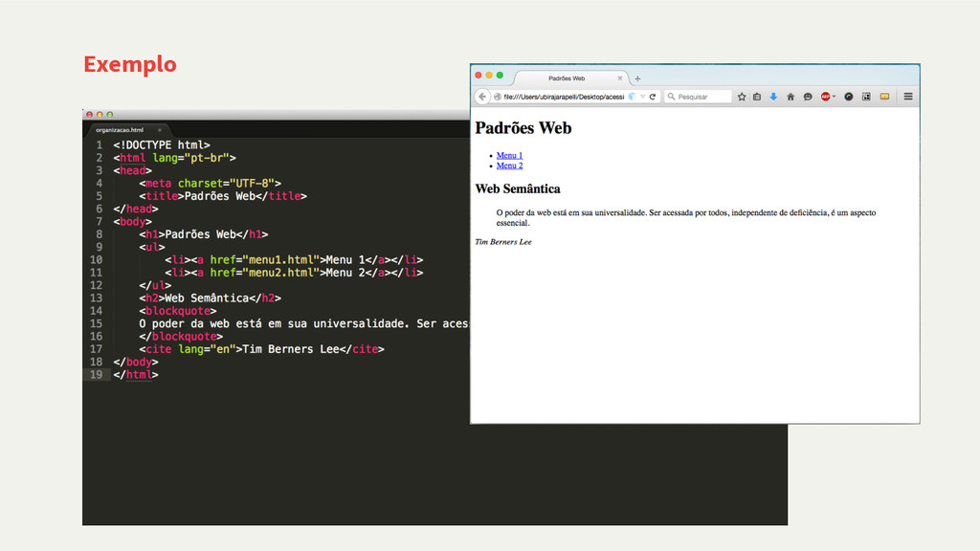Image resolution: width=980 pixels, height=551 pixels.
Task: Click the <title>Padrões Web</title> code line
Action: (x=222, y=196)
